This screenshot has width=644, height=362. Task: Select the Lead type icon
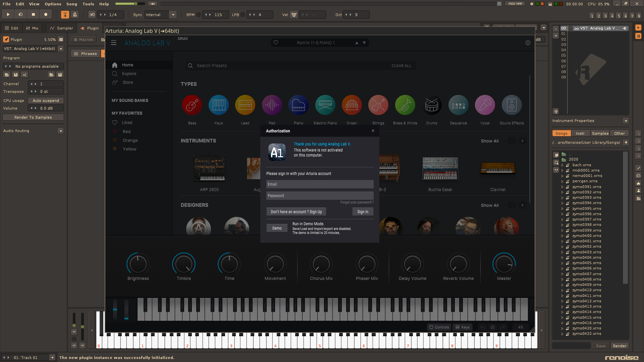(x=245, y=105)
